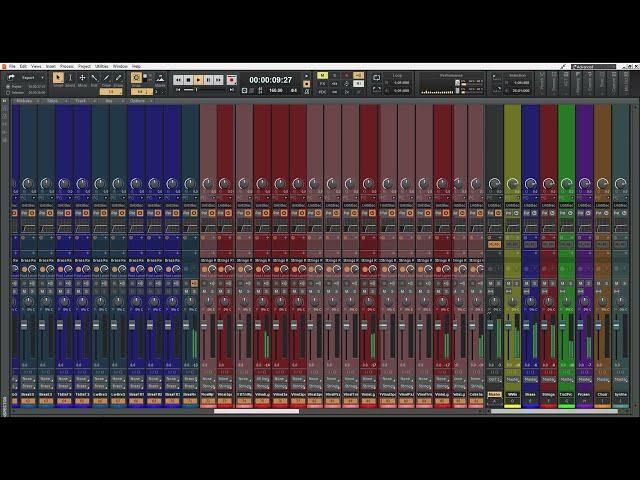Toggle the yellow M mute button in control bar

coord(322,76)
